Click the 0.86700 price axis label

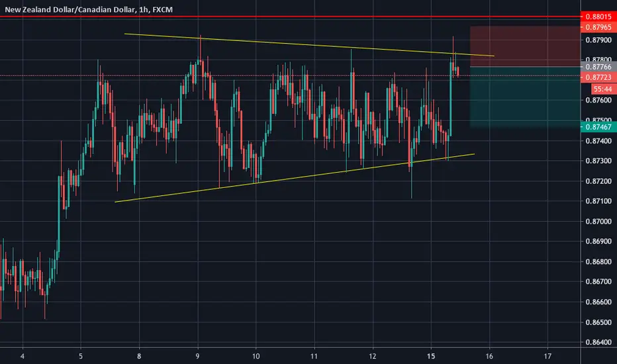598,281
